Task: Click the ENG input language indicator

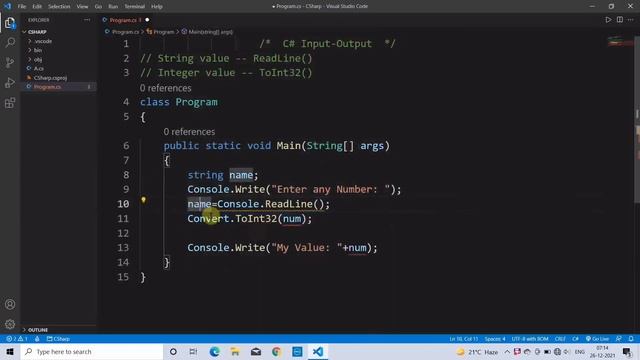Action: click(580, 351)
